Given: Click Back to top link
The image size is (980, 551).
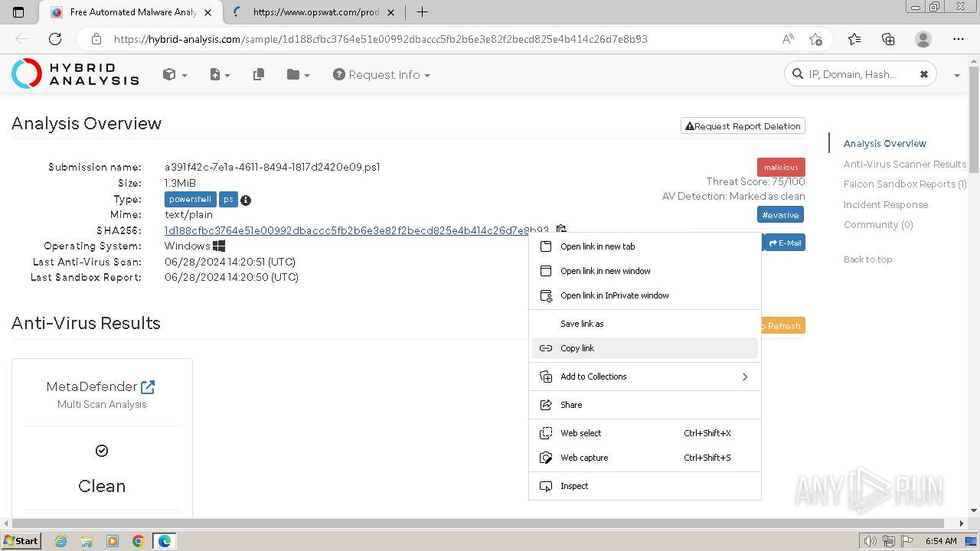Looking at the screenshot, I should click(x=867, y=259).
